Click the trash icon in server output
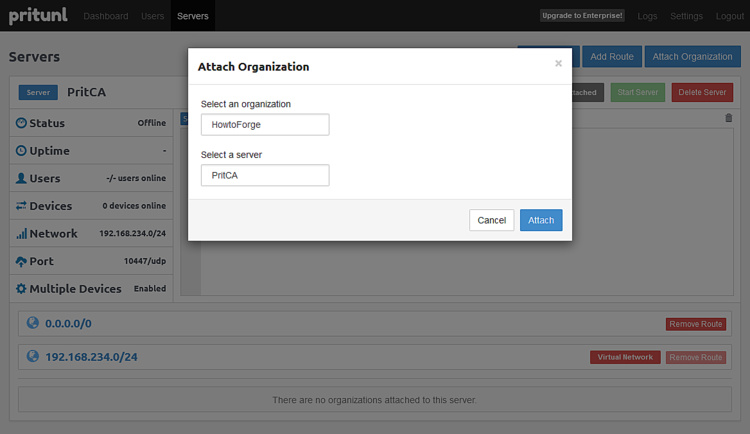The width and height of the screenshot is (750, 434). pyautogui.click(x=728, y=118)
